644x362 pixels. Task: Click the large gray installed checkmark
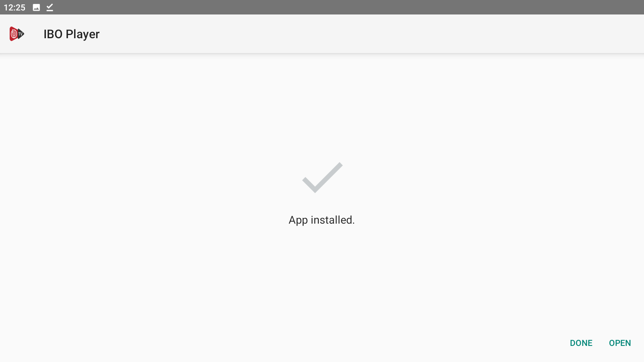click(x=322, y=177)
